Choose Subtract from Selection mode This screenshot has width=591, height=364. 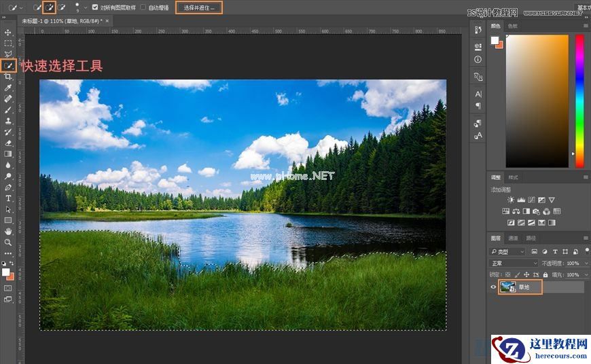pyautogui.click(x=61, y=7)
